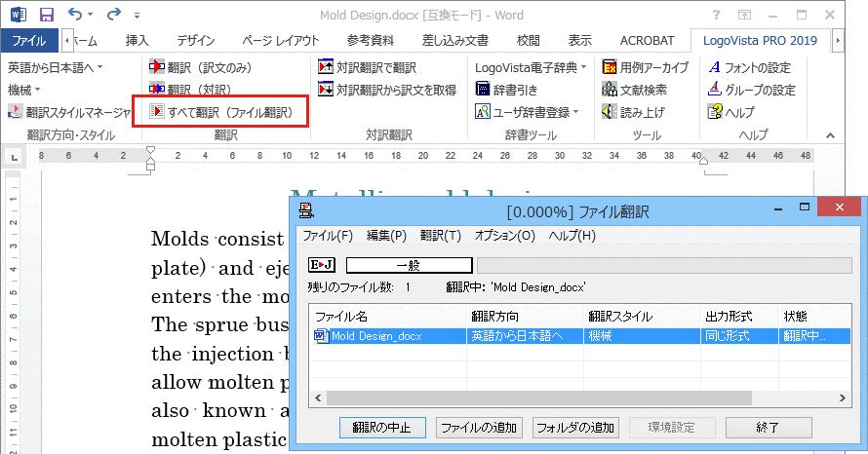
Task: Switch to the ACROBAT tab
Action: tap(647, 40)
